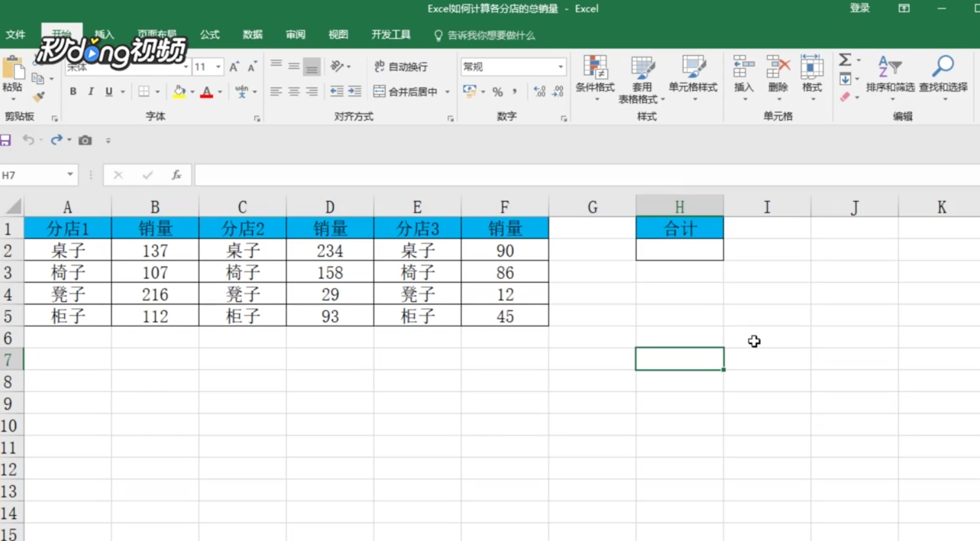
Task: Open the 文件 File tab
Action: click(x=16, y=34)
